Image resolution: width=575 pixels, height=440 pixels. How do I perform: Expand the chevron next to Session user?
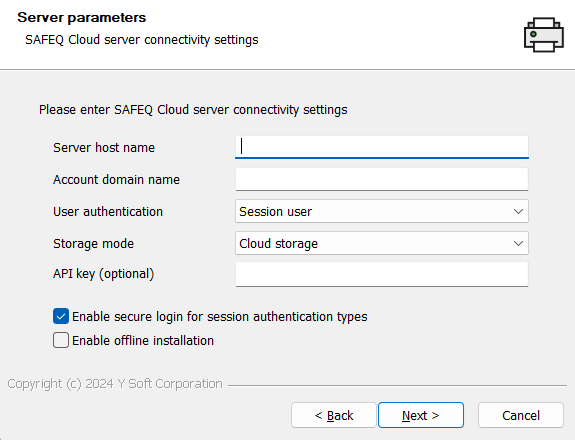(518, 212)
